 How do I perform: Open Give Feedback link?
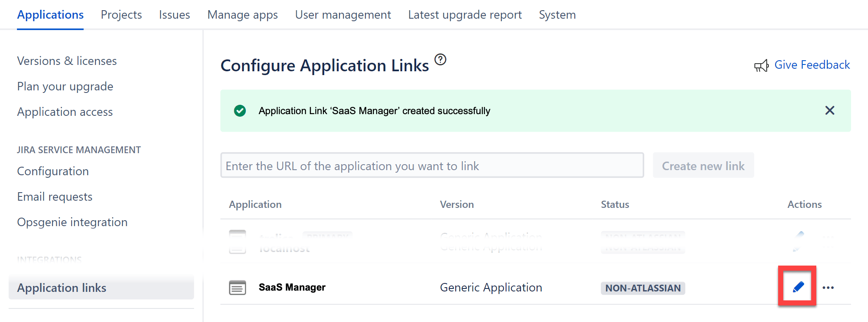pyautogui.click(x=812, y=65)
